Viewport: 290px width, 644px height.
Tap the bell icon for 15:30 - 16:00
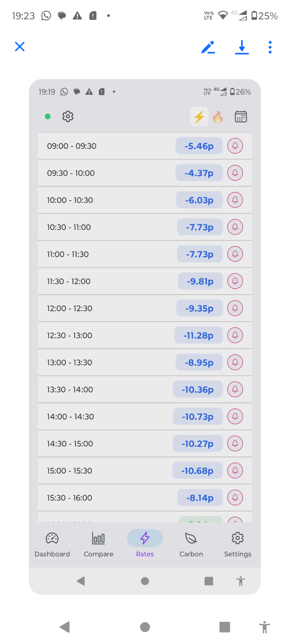235,497
